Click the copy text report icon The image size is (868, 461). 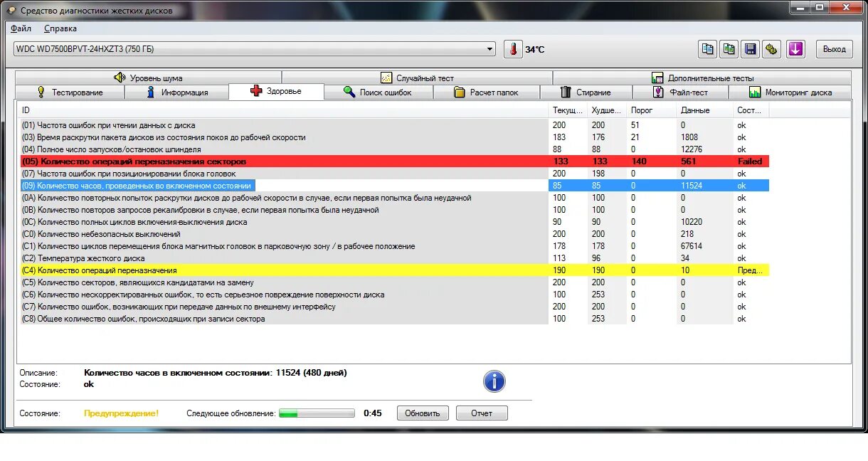pyautogui.click(x=708, y=49)
